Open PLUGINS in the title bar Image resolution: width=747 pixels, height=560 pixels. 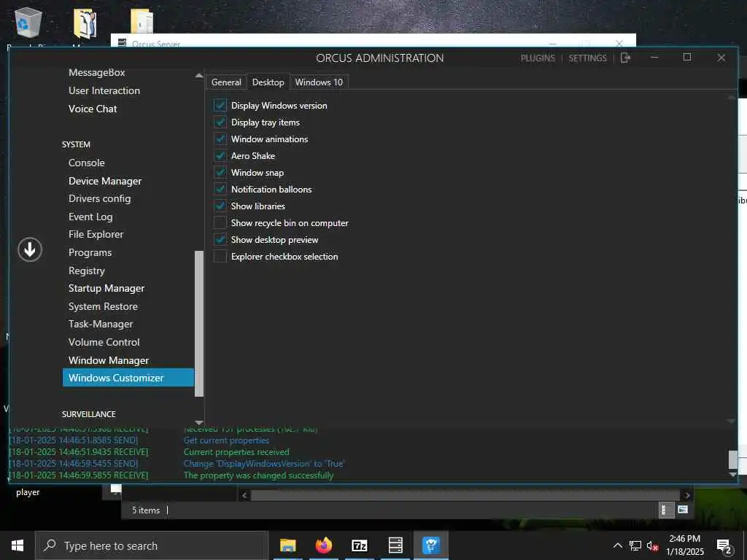click(x=538, y=58)
